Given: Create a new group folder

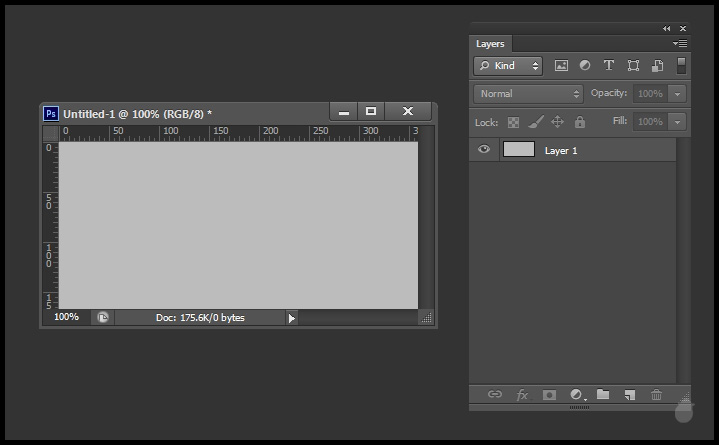Looking at the screenshot, I should pos(603,395).
